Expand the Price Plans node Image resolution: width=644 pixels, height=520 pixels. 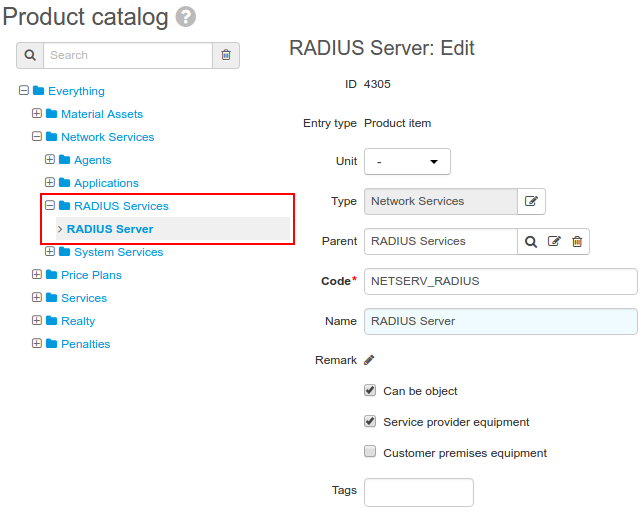pyautogui.click(x=37, y=274)
